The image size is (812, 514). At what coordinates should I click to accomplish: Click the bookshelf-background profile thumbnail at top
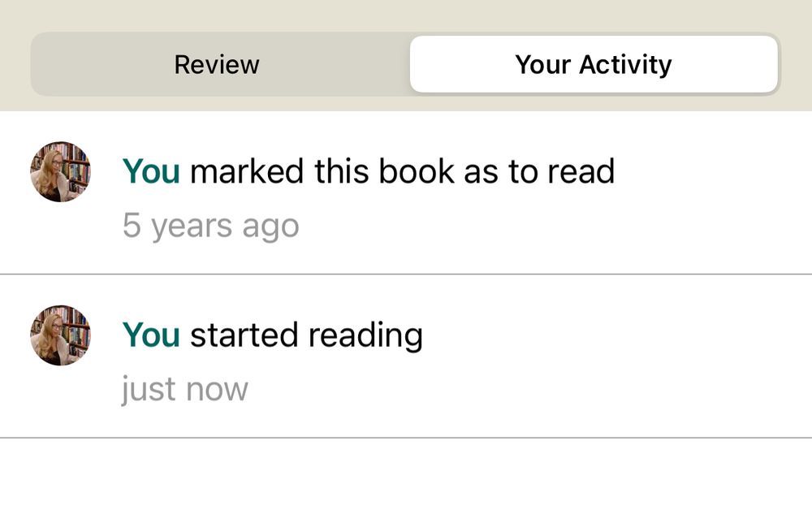pos(59,171)
